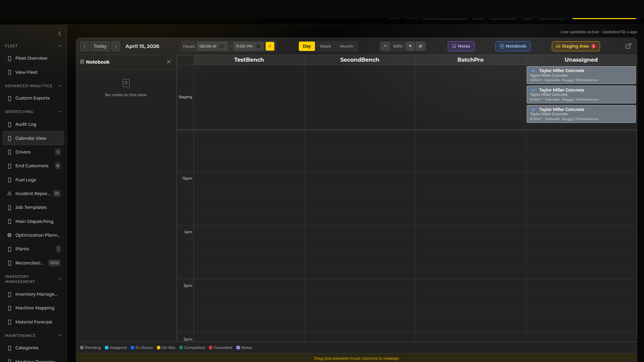This screenshot has height=362, width=644.
Task: Collapse the Inventory Management section
Action: (59, 279)
